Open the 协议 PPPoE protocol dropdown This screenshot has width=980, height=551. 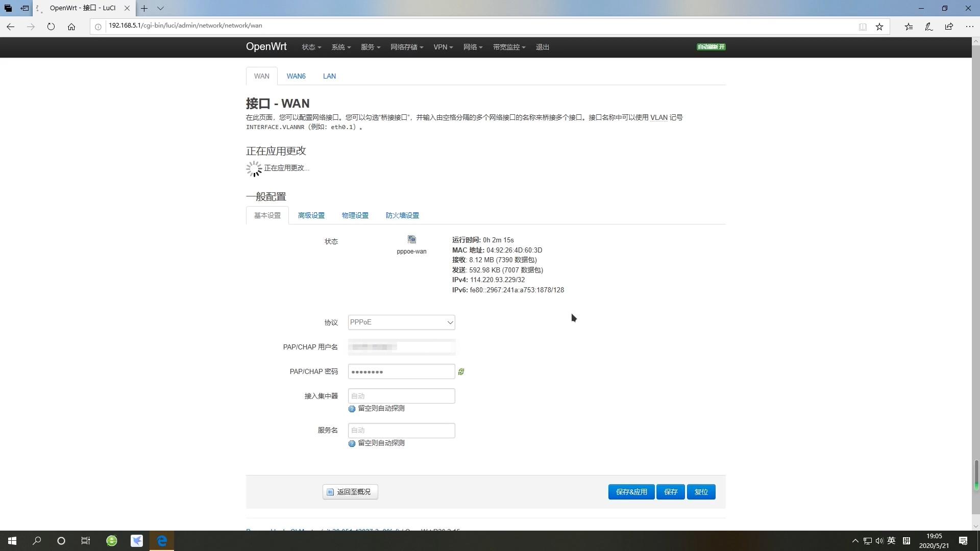401,322
